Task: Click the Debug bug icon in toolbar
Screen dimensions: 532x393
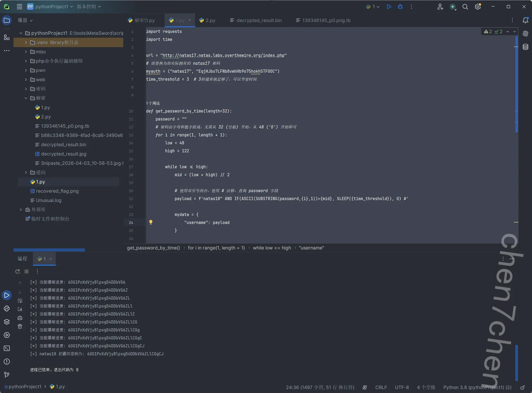Action: [x=400, y=7]
